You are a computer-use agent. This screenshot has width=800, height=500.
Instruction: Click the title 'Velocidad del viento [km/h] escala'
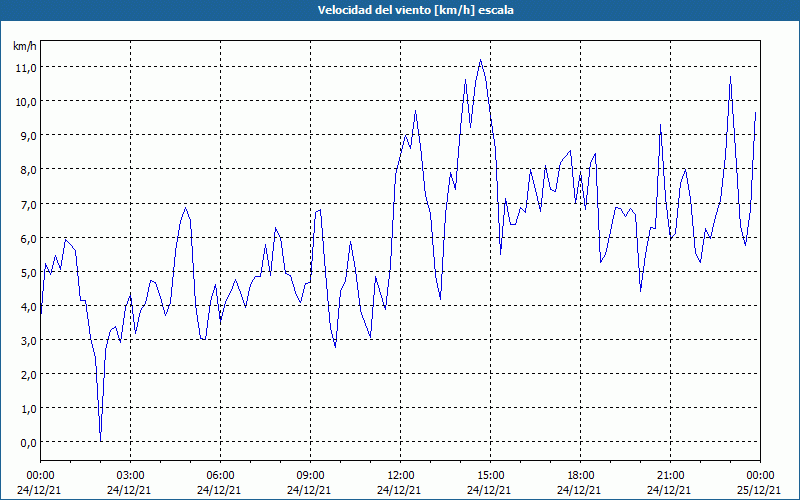[x=415, y=10]
